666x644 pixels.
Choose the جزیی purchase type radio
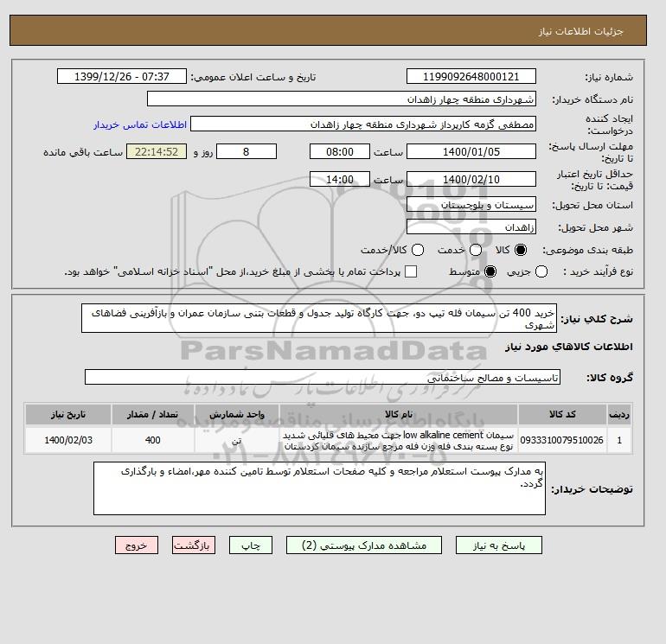[x=541, y=271]
